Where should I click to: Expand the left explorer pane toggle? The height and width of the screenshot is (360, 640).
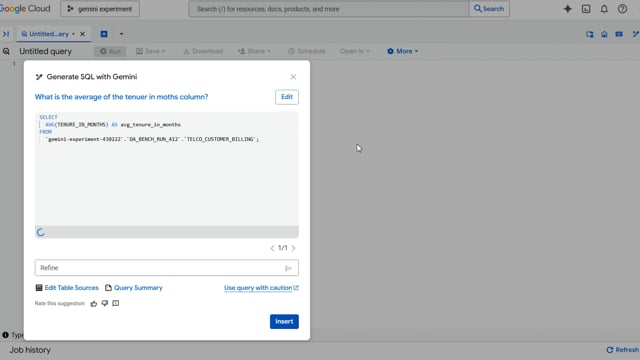point(6,34)
